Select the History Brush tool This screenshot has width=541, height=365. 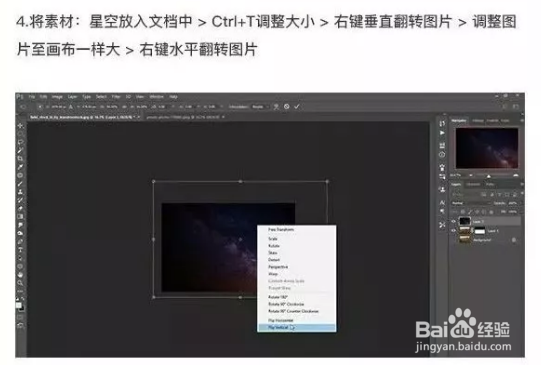coord(20,200)
